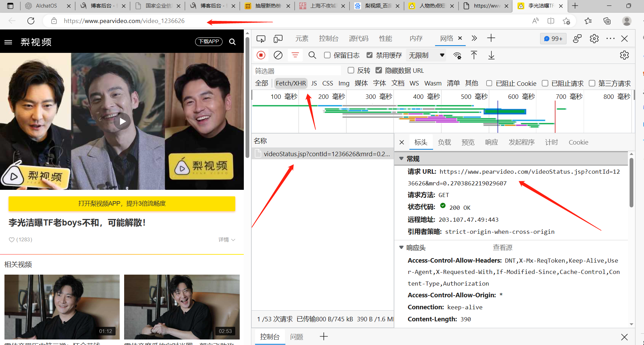Check 已阻止 Cookie checkbox

489,83
